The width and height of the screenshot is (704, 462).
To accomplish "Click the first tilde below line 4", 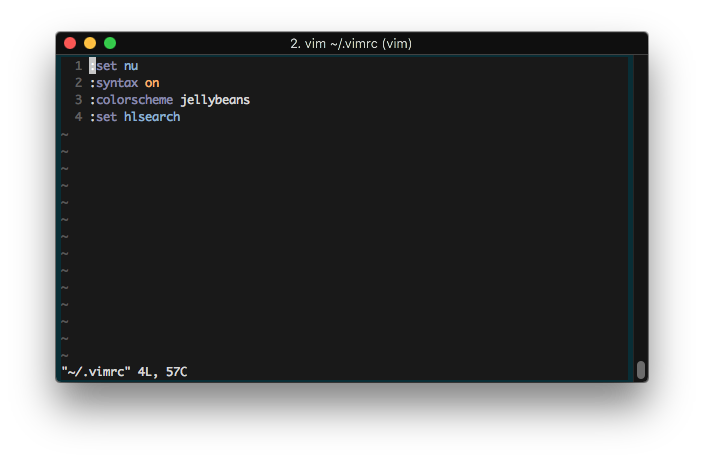I will [65, 135].
